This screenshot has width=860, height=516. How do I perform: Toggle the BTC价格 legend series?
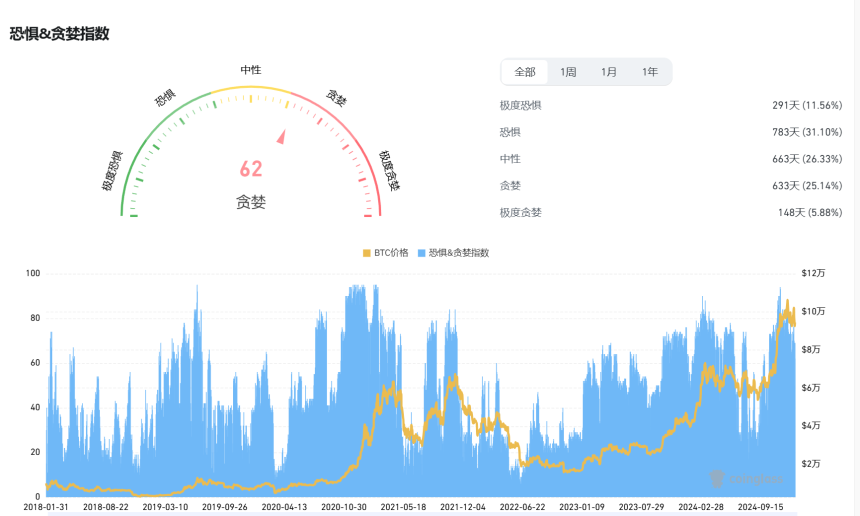(386, 253)
